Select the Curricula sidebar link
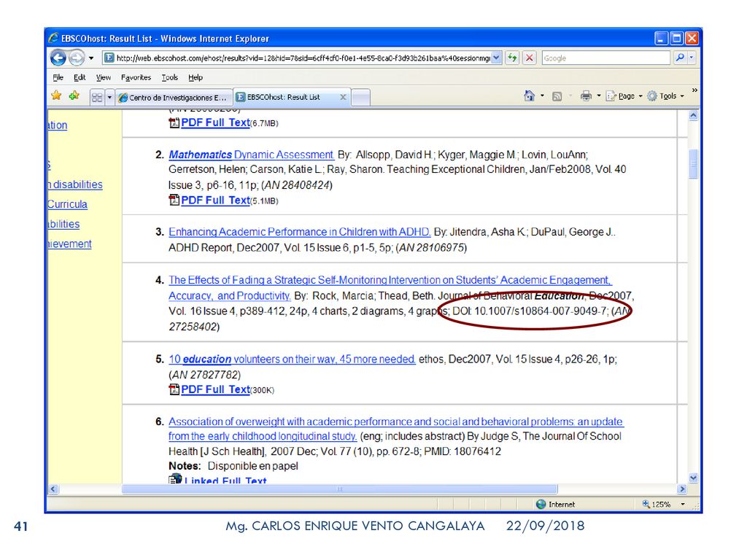Viewport: 747px width, 560px height. (67, 204)
